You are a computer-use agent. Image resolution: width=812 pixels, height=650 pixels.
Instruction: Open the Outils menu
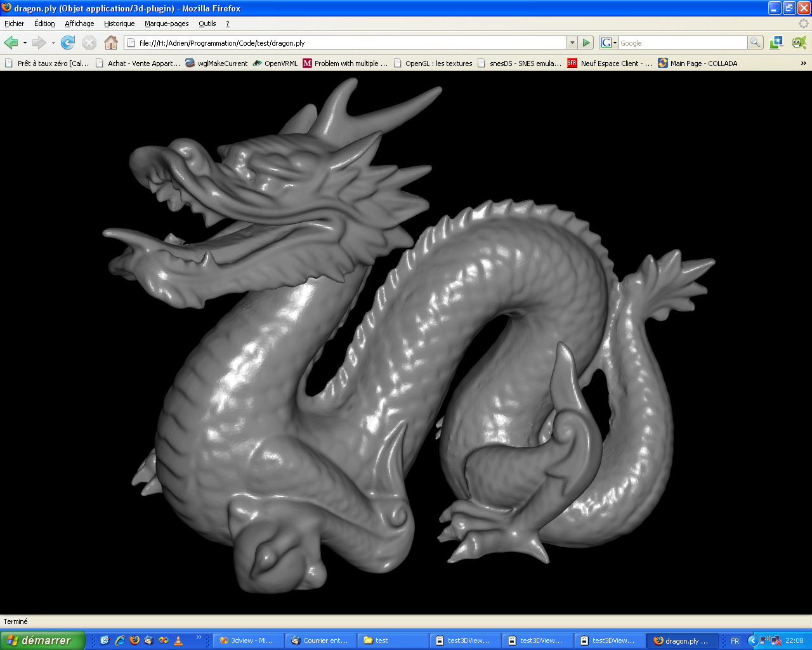tap(207, 23)
